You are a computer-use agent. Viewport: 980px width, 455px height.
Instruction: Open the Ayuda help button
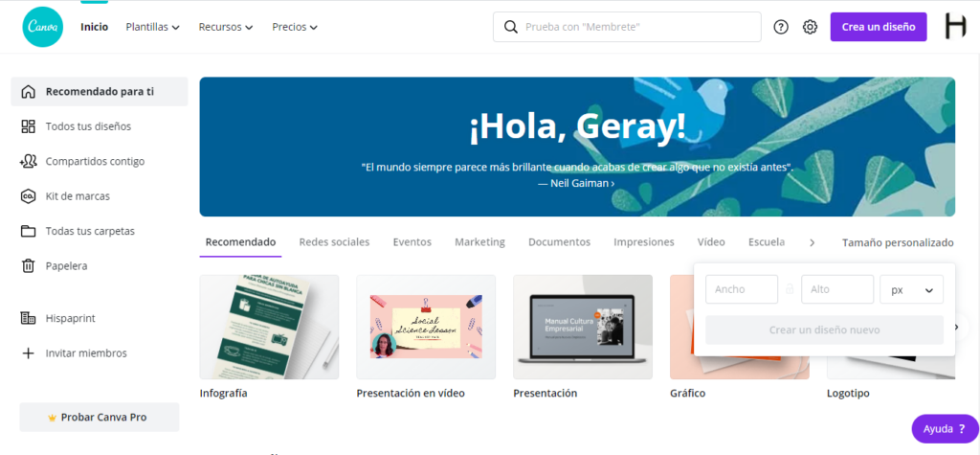point(945,429)
